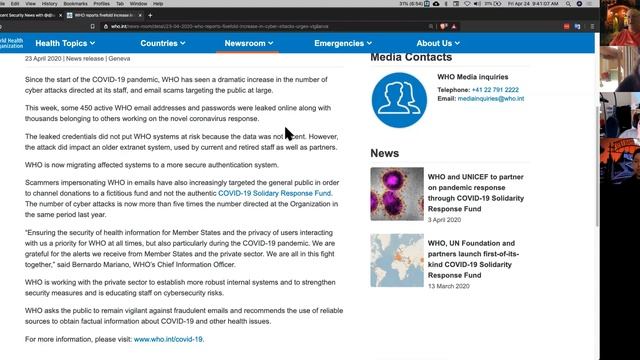
Task: Open the Profiles menu
Action: click(x=102, y=4)
